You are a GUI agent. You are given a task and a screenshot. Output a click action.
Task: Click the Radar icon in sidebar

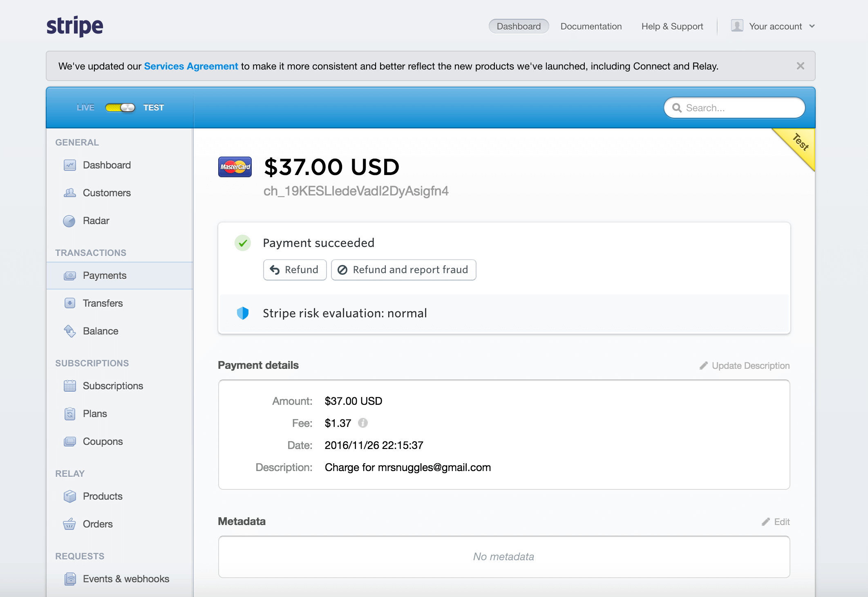pyautogui.click(x=69, y=221)
